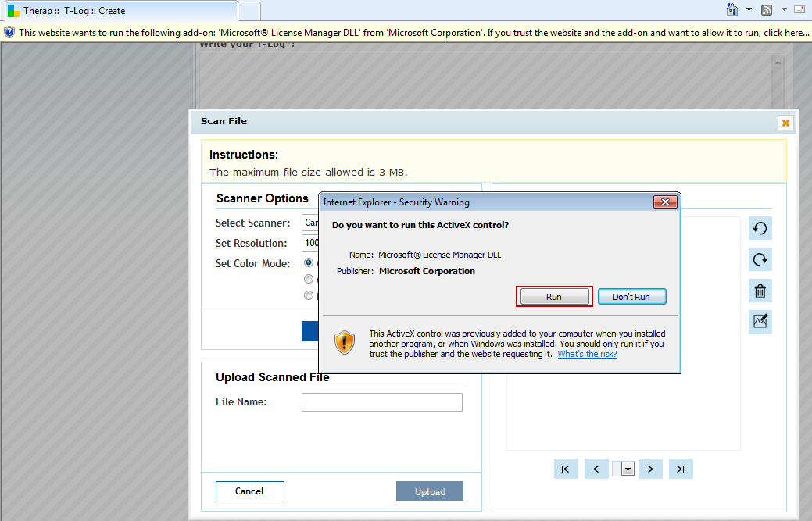Delete scanned image with trash icon
The height and width of the screenshot is (521, 812).
[x=760, y=291]
